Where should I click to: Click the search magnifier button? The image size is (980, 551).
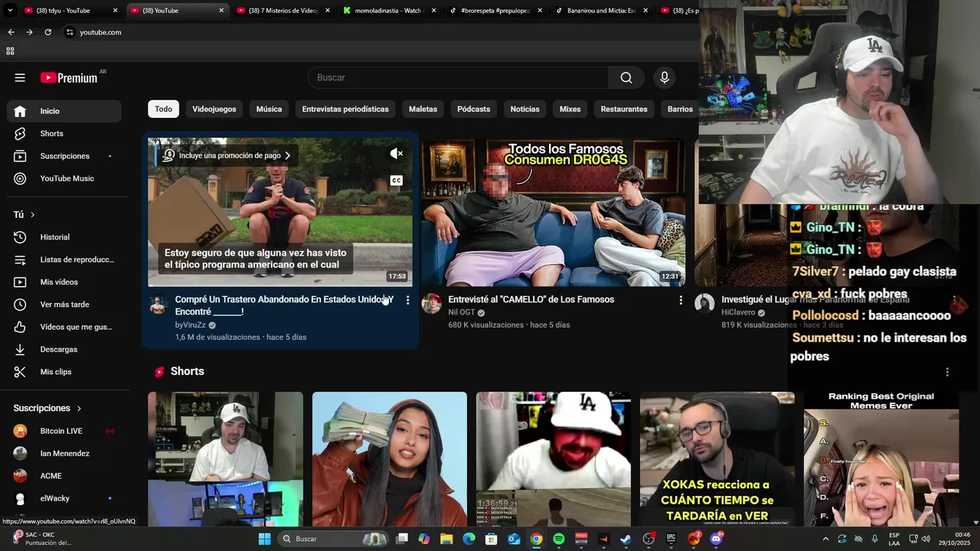pos(626,77)
